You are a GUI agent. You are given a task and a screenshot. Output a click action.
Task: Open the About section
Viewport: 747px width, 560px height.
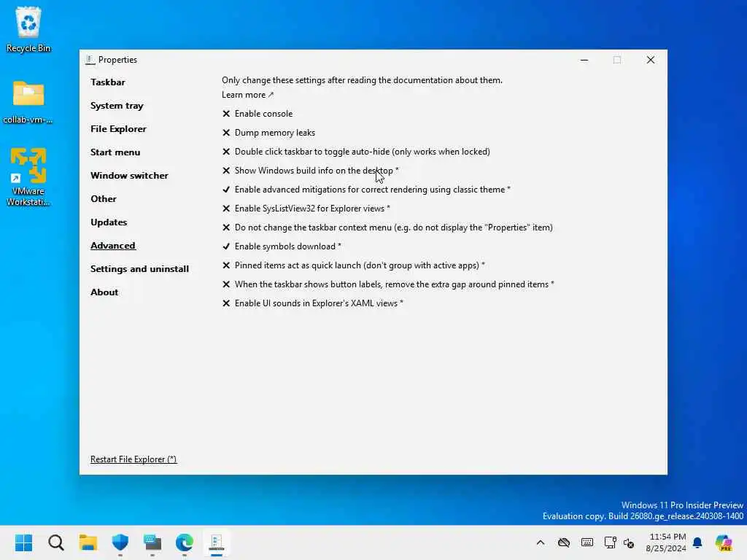click(x=104, y=292)
